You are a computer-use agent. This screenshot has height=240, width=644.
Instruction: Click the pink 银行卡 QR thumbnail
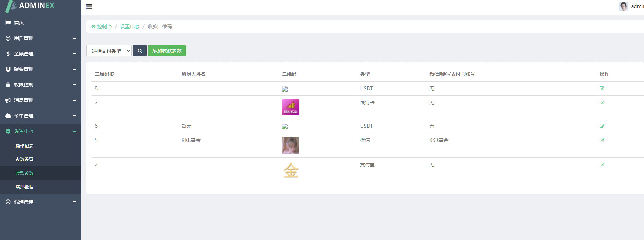(290, 107)
